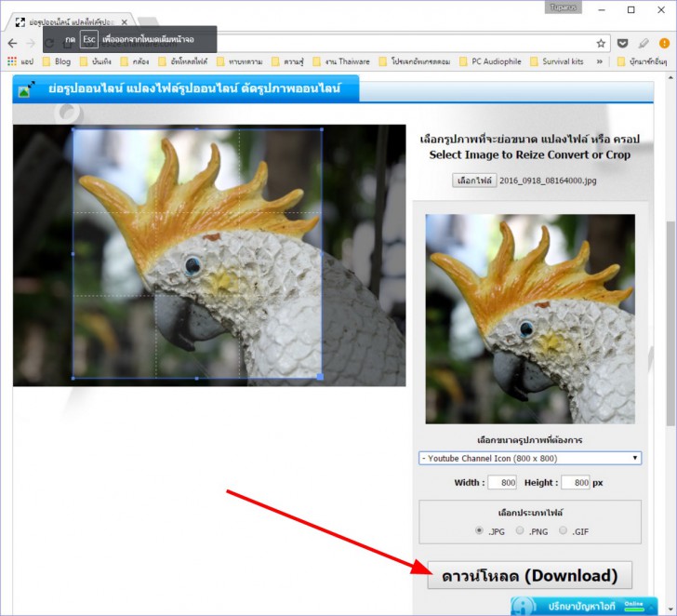The width and height of the screenshot is (677, 616).
Task: Click the Width input field
Action: (502, 483)
